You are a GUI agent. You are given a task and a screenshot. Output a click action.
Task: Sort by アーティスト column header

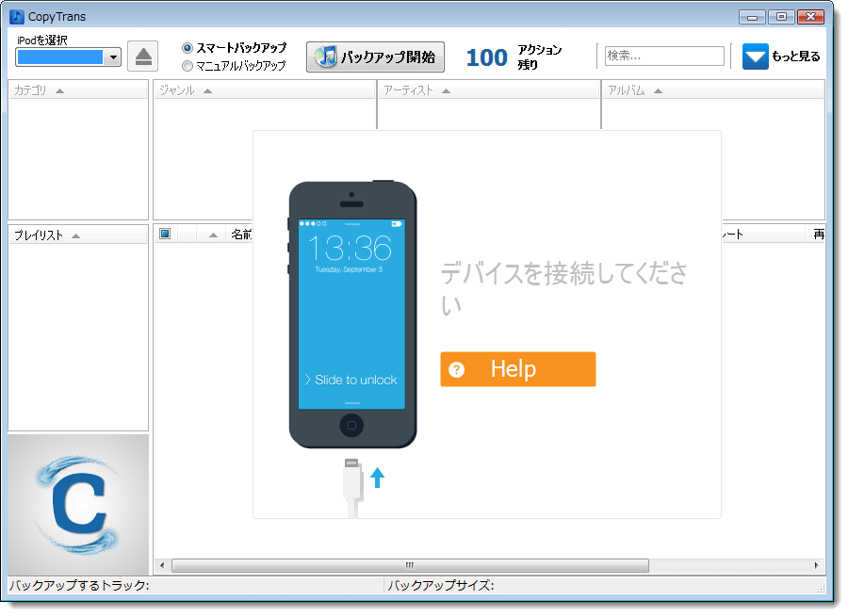(x=489, y=90)
